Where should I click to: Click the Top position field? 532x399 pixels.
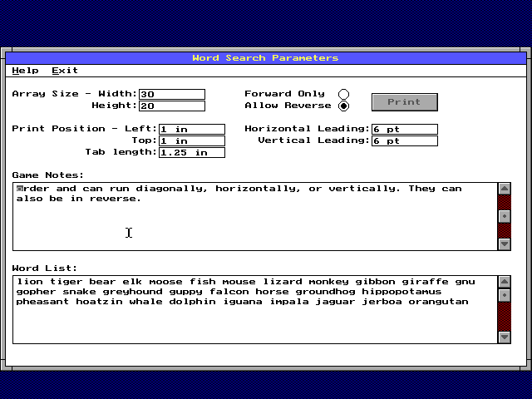[x=192, y=140]
